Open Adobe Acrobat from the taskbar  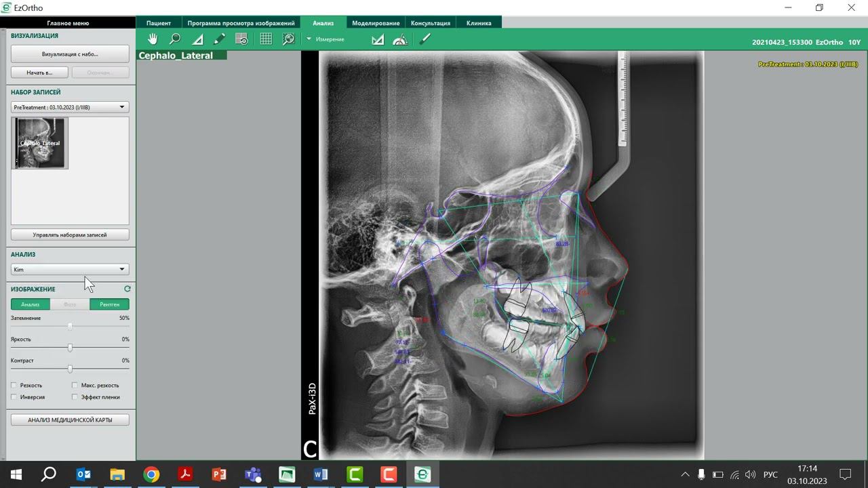(185, 474)
